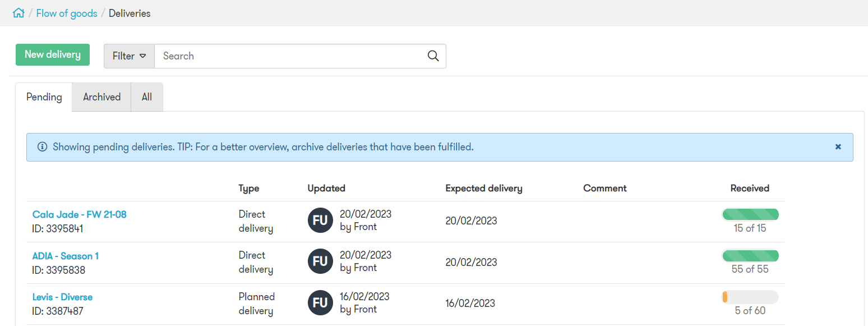Screen dimensions: 868x326
Task: Switch to the Archived tab
Action: point(101,97)
